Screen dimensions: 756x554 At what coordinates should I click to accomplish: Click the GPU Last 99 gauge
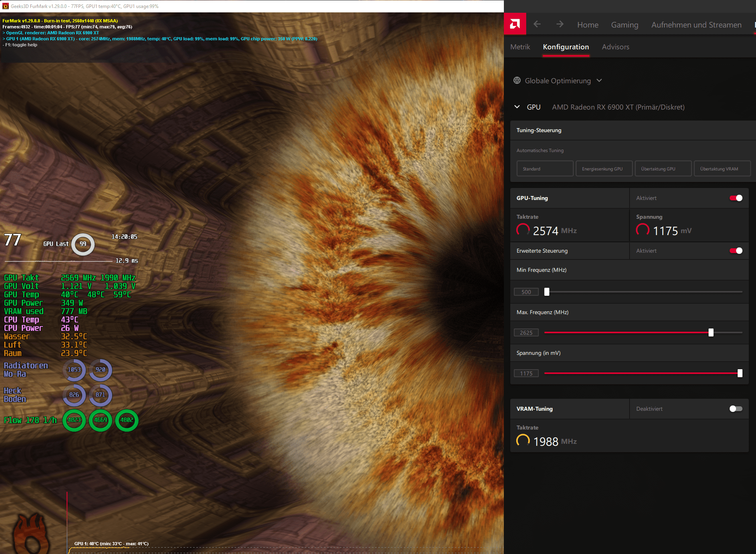(x=83, y=244)
